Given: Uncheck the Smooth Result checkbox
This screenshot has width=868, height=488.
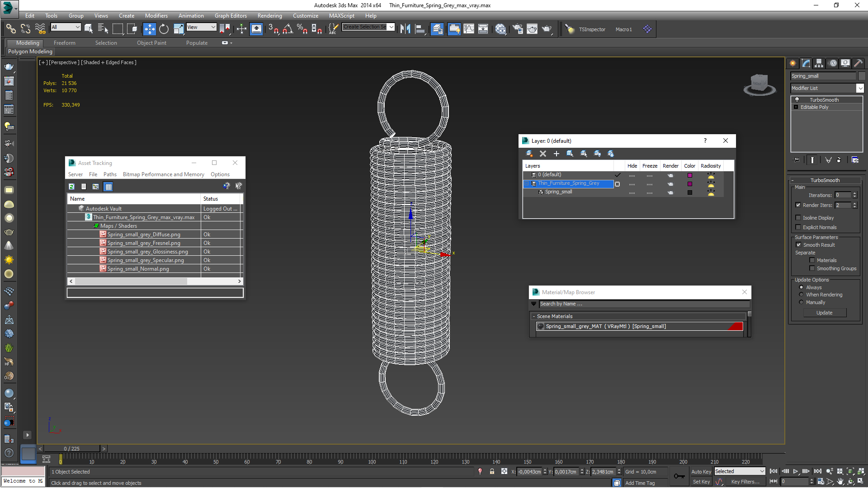Looking at the screenshot, I should pyautogui.click(x=798, y=244).
